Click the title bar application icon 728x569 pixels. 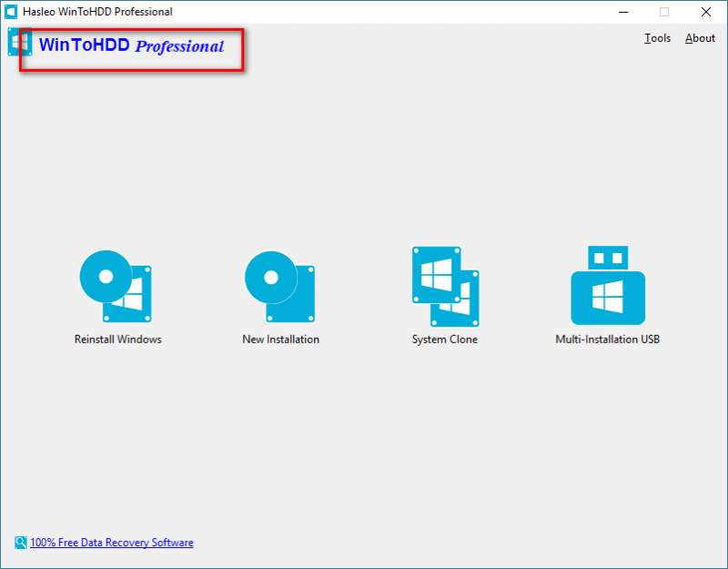point(11,12)
